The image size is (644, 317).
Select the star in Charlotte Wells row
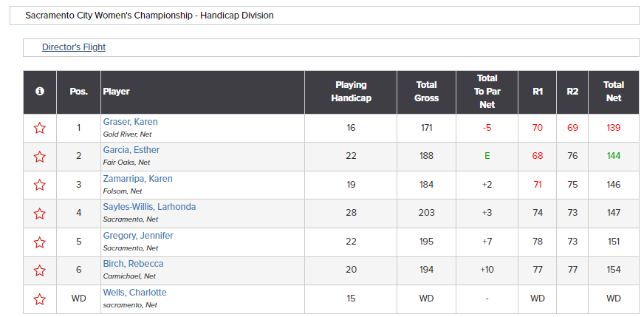click(39, 299)
